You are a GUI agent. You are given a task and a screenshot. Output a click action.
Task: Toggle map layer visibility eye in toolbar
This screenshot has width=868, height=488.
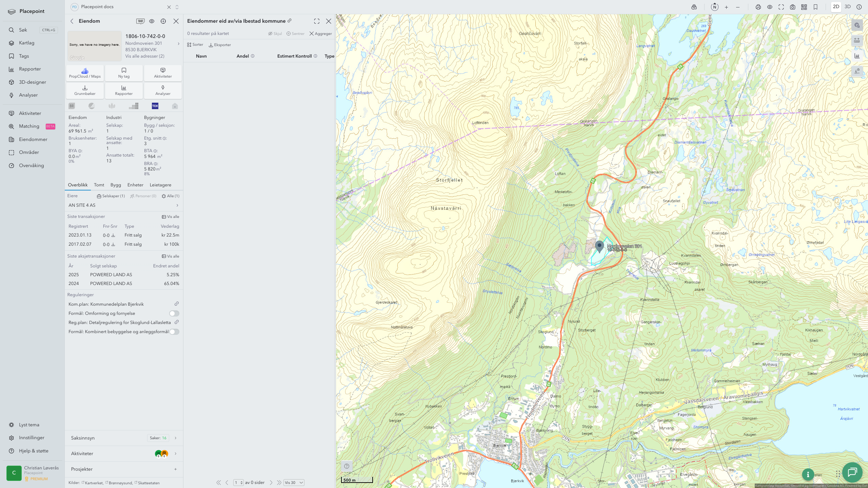(770, 7)
